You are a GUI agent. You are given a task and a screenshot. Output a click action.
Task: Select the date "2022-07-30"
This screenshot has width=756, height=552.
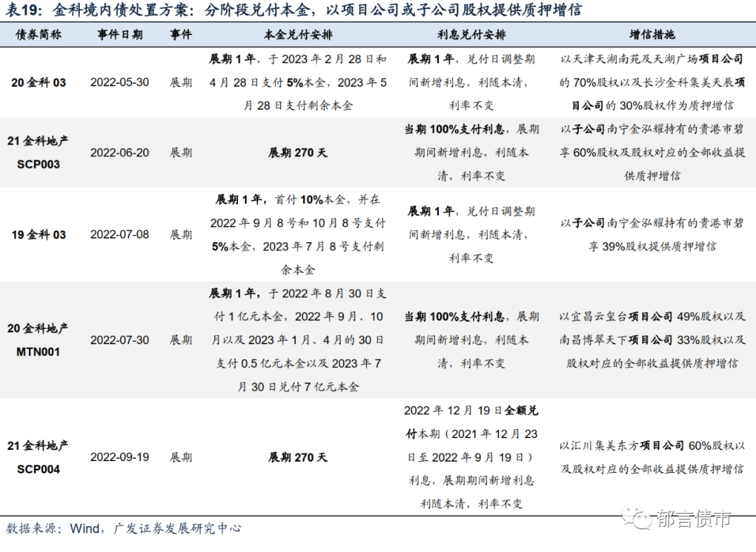[x=120, y=340]
